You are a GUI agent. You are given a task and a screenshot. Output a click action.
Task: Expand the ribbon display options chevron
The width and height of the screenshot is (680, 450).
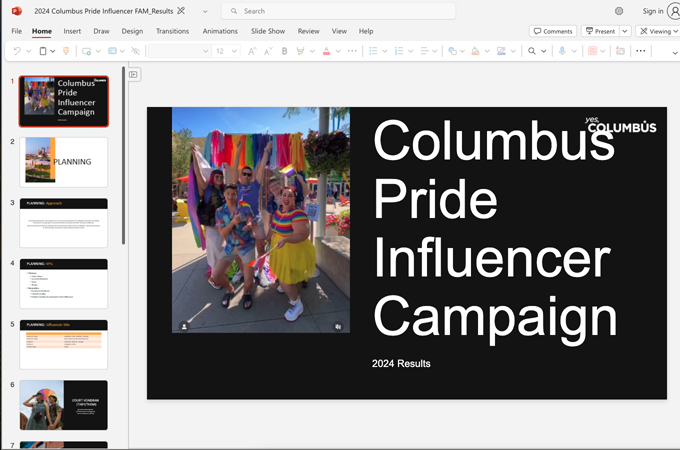[x=675, y=53]
